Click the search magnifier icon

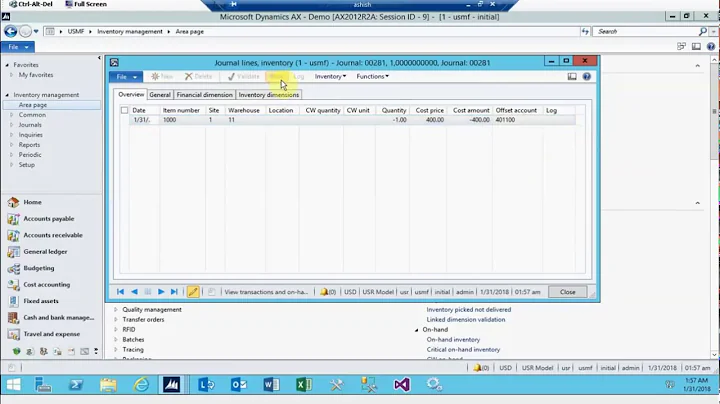pos(703,31)
